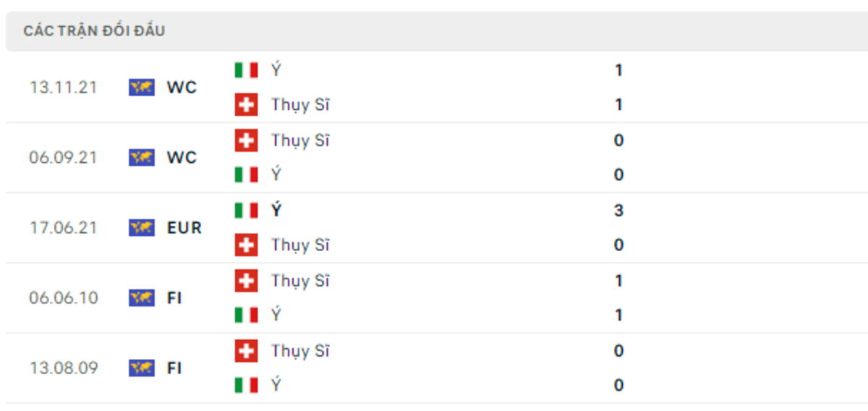Click the world map icon beside the 13.08.09 FI
Screen dimensions: 868x411
pyautogui.click(x=141, y=368)
